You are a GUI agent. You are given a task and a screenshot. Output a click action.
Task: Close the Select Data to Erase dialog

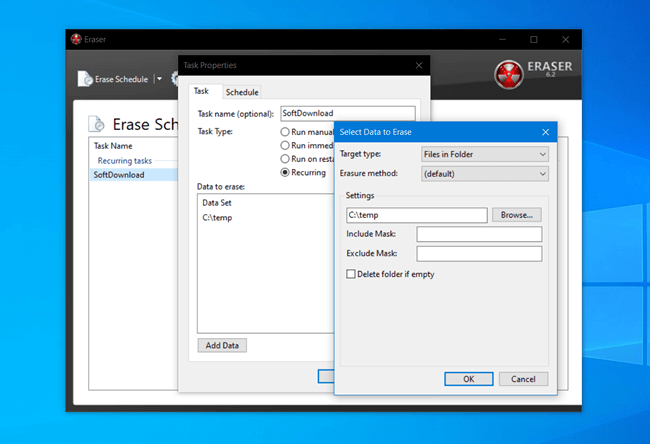(x=545, y=131)
